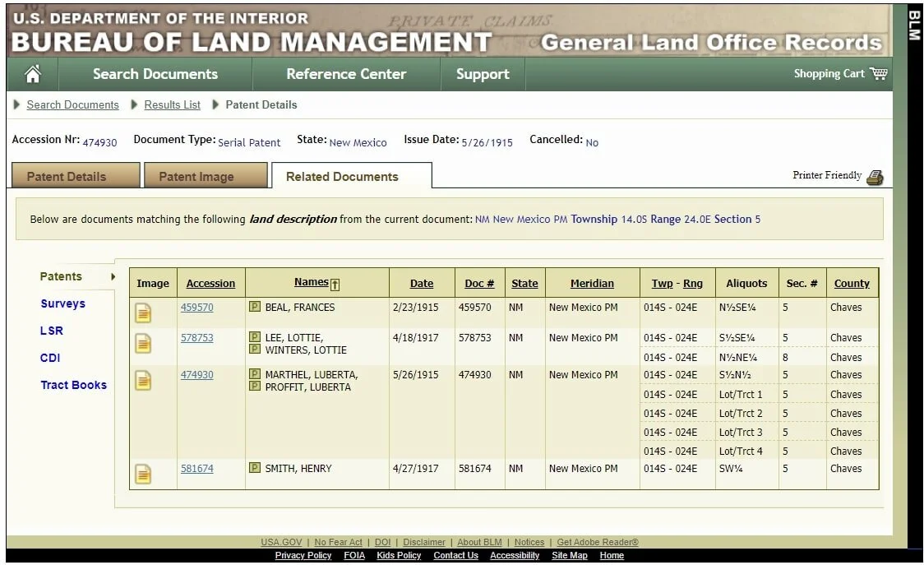Open the Get Adobe Reader footer link

click(x=598, y=542)
